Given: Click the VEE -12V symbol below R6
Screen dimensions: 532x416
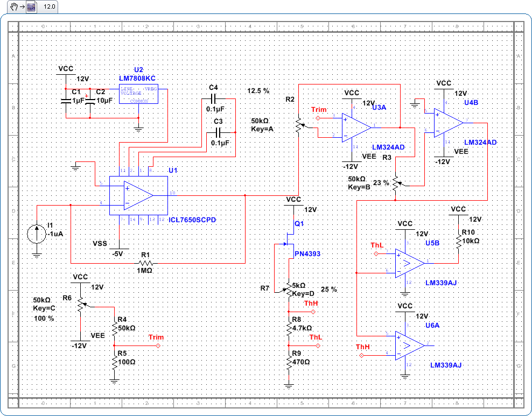Looking at the screenshot, I should coord(81,341).
